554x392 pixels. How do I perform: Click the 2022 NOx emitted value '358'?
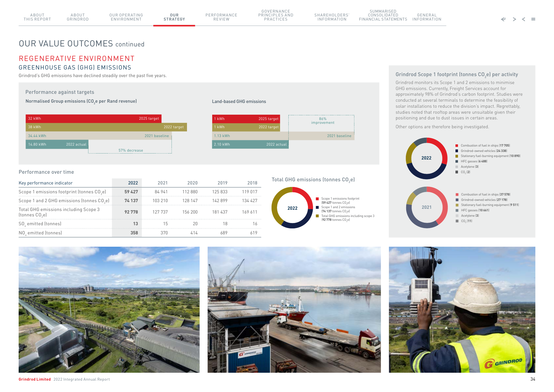coord(134,233)
